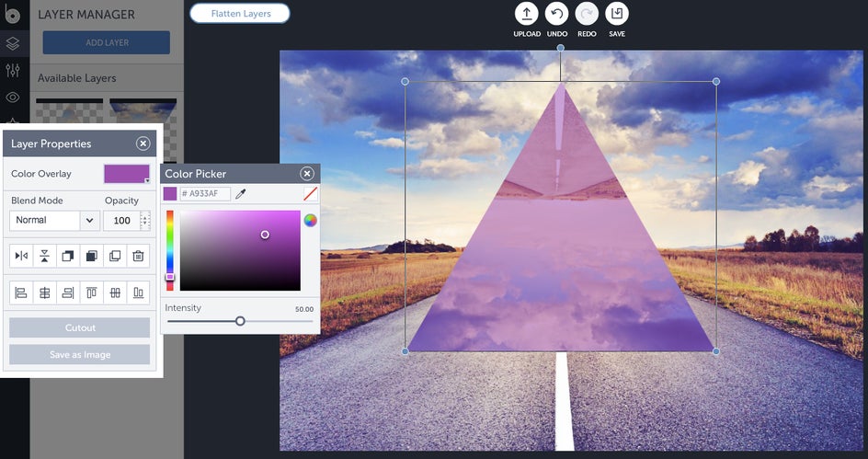This screenshot has height=459, width=868.
Task: Redo the last undone action
Action: (587, 14)
